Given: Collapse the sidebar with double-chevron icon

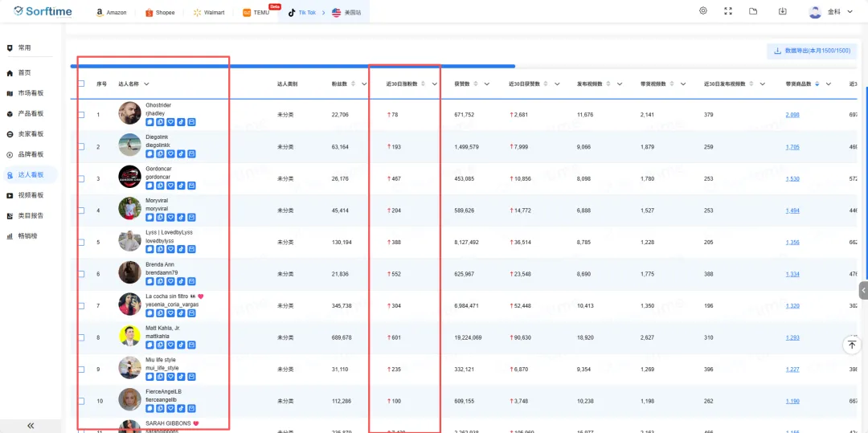Looking at the screenshot, I should [x=31, y=426].
